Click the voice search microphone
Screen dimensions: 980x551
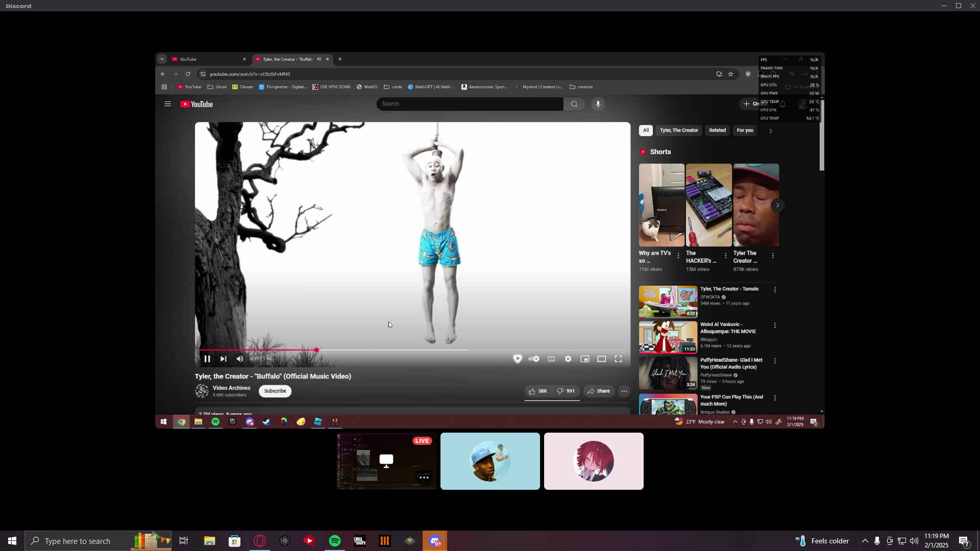(598, 104)
